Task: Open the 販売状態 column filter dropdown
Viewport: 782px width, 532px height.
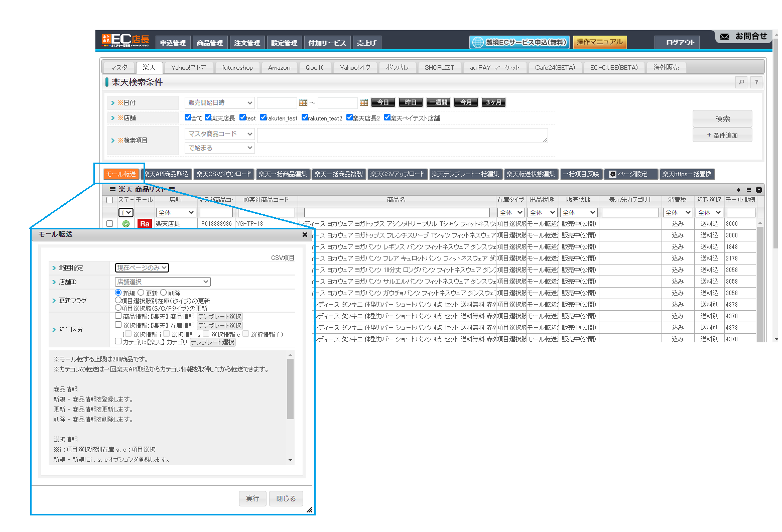Action: coord(579,213)
